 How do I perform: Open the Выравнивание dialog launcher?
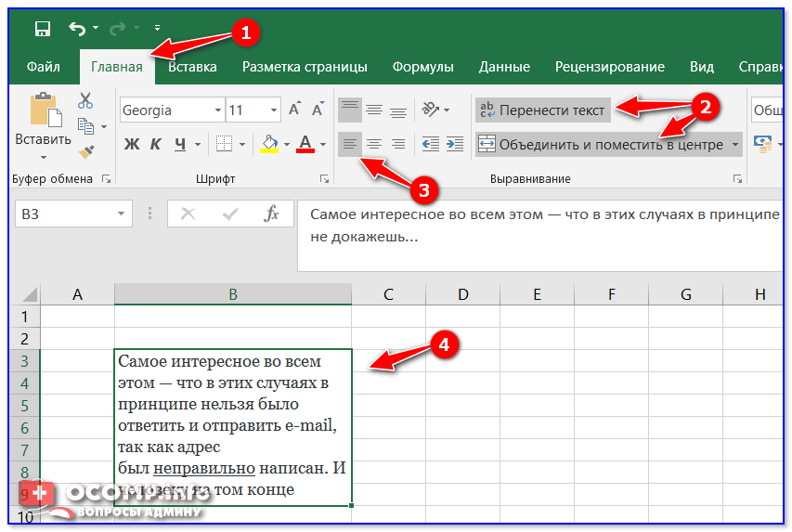coord(737,179)
